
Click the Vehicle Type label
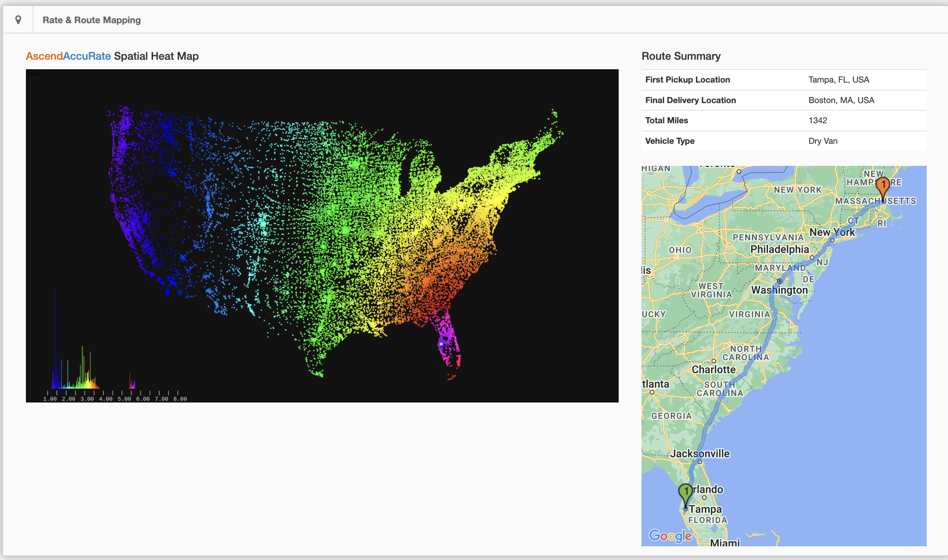(670, 141)
